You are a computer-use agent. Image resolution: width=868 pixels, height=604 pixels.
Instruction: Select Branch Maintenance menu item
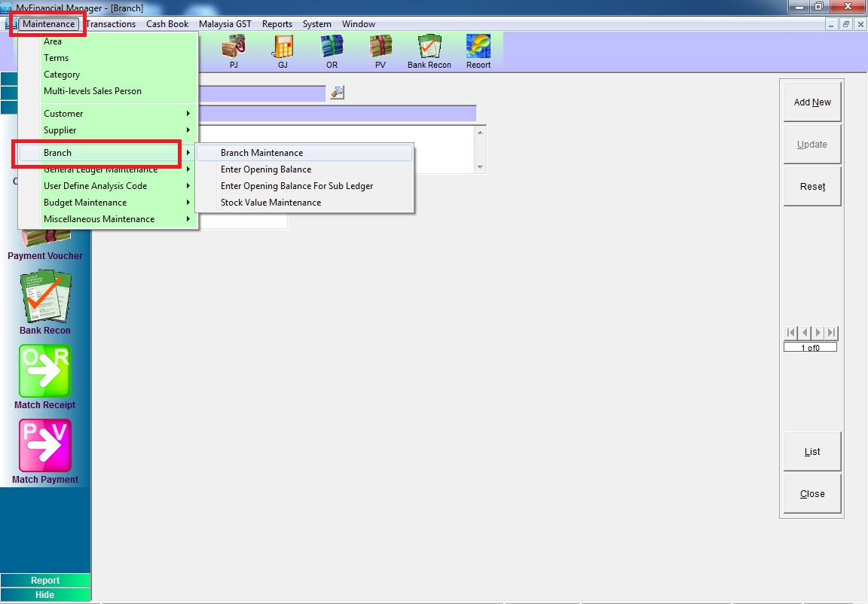(261, 153)
